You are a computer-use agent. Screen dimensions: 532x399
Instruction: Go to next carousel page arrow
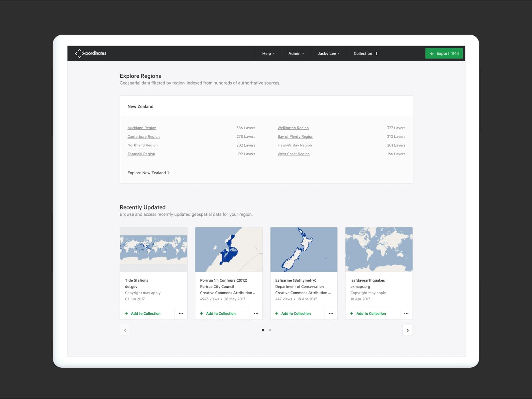[x=408, y=330]
